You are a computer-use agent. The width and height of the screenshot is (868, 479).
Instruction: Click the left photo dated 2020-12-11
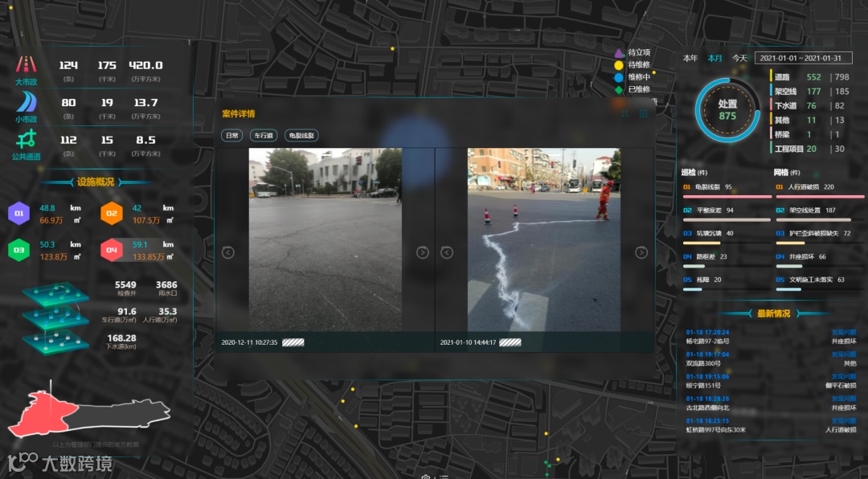325,239
